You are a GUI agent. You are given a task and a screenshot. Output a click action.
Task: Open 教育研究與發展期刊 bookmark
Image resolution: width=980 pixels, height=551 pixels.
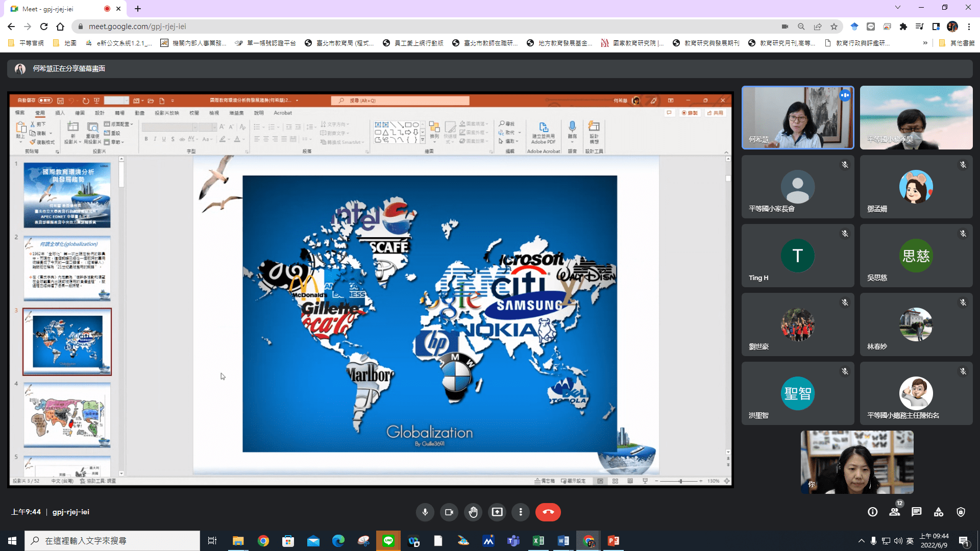coord(706,43)
